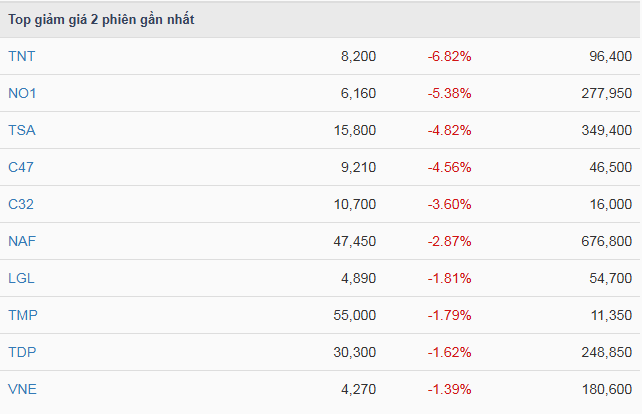Open the TNT stock ticker link
This screenshot has height=414, width=642.
point(21,57)
